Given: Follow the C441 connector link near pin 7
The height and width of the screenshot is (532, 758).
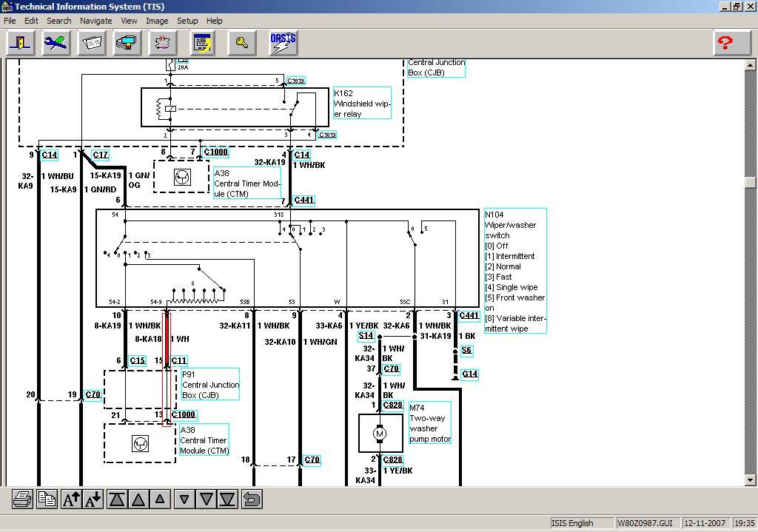Looking at the screenshot, I should tap(303, 201).
